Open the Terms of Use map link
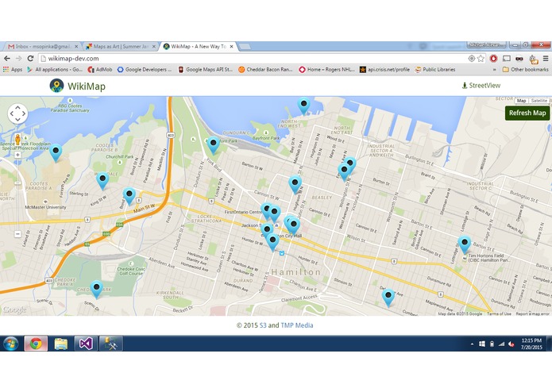 [499, 313]
